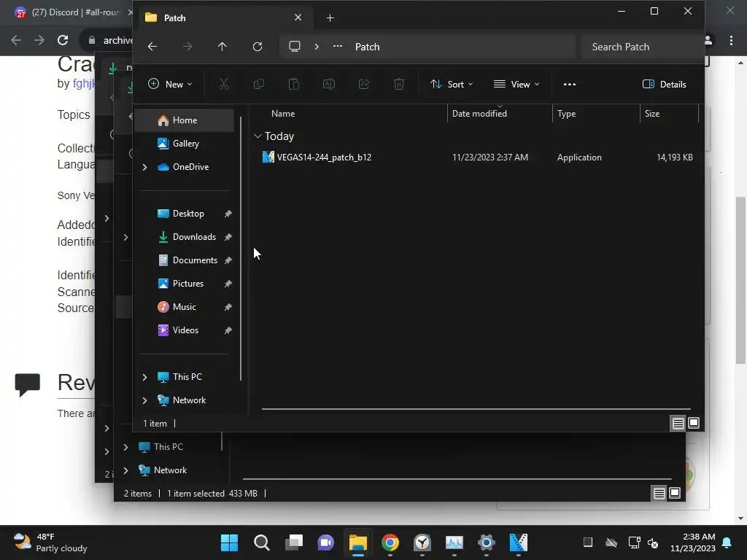Click the Chrome page vertical scrollbar
The width and height of the screenshot is (747, 560).
741,281
